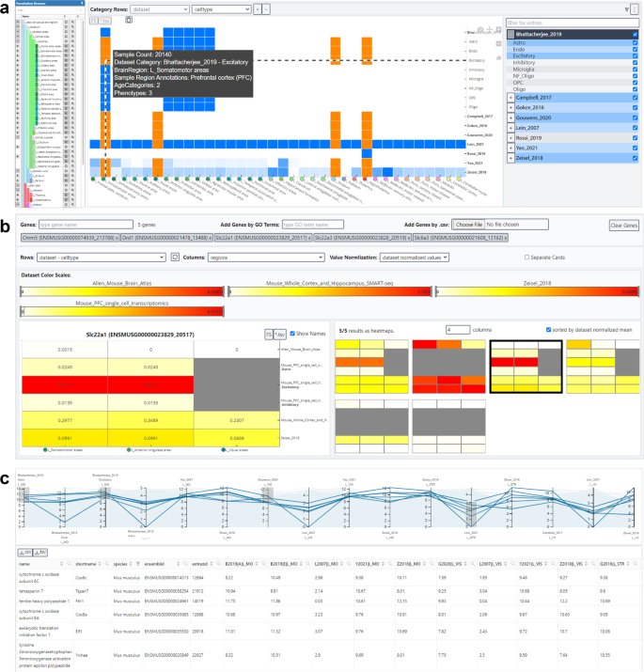Open the dataset Category Rows dropdown
The image size is (644, 672).
point(160,9)
